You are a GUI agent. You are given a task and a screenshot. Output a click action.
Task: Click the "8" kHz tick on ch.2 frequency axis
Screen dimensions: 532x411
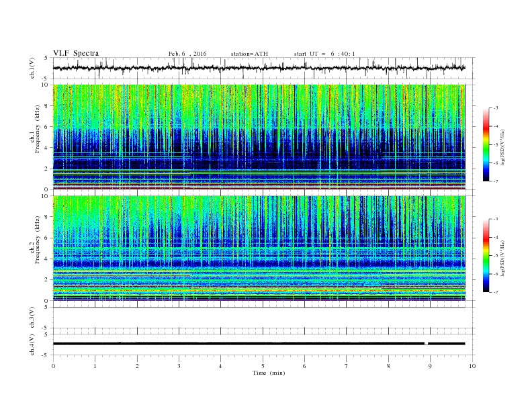(x=47, y=217)
